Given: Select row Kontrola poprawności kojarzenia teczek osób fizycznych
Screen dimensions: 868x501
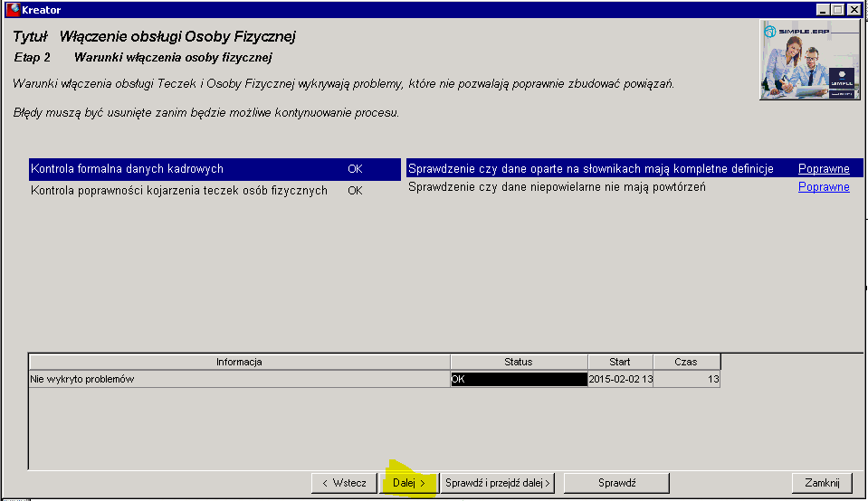Looking at the screenshot, I should point(215,191).
